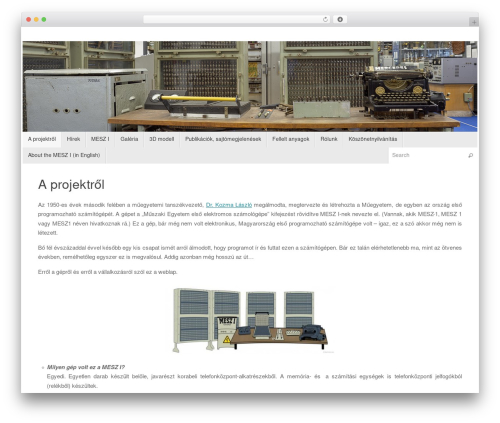Follow the Dr. Kozma László link
Screen dimensions: 500x423
pyautogui.click(x=229, y=205)
